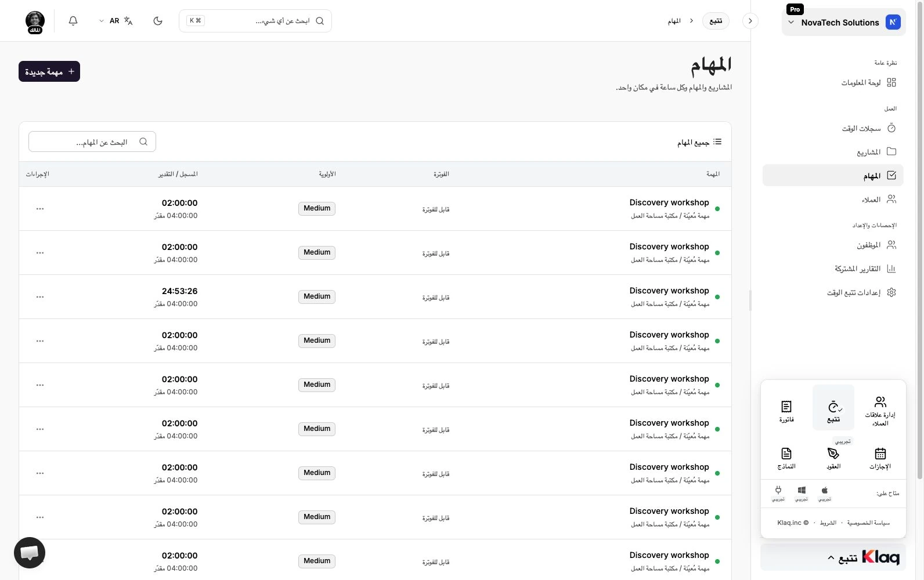Viewport: 924px width, 580px height.
Task: Click the 24:53:26 logged time value
Action: click(x=179, y=291)
